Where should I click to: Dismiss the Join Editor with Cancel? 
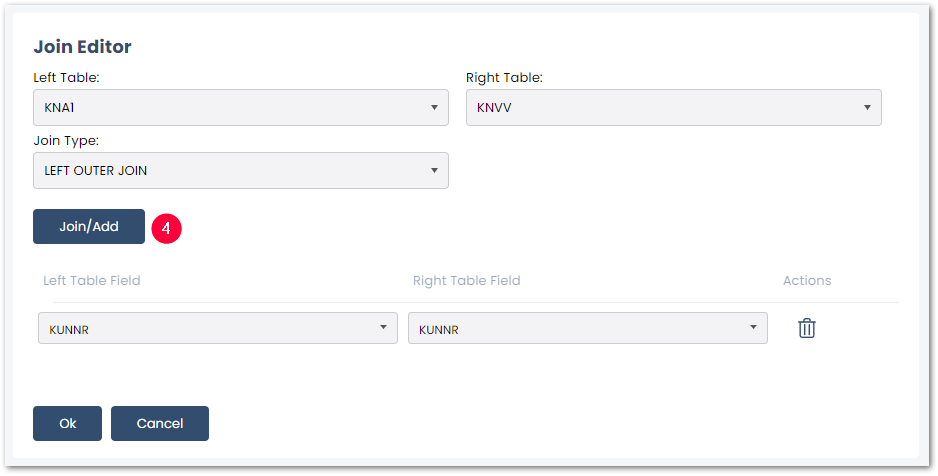click(x=160, y=423)
